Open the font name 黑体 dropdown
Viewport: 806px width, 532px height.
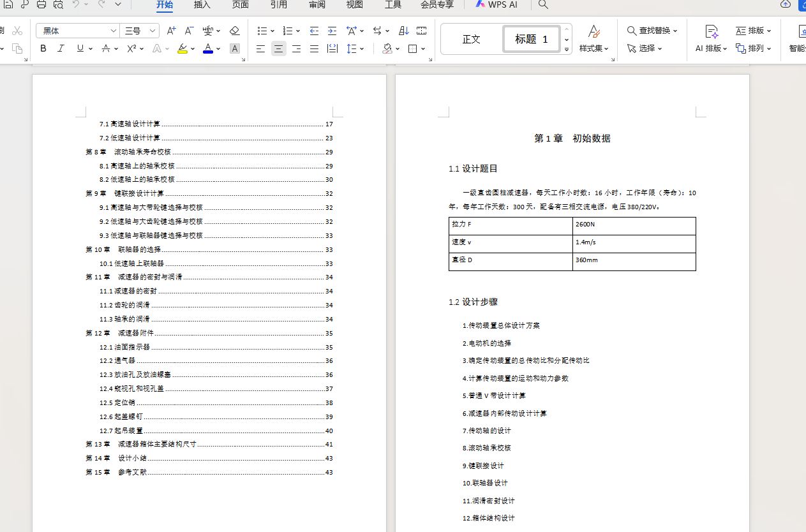(114, 31)
